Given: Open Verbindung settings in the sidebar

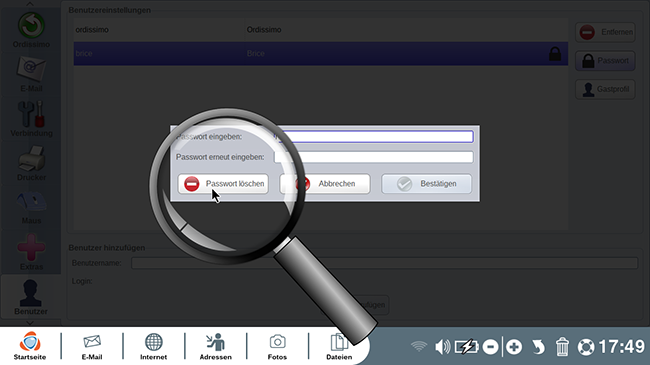Looking at the screenshot, I should [31, 119].
